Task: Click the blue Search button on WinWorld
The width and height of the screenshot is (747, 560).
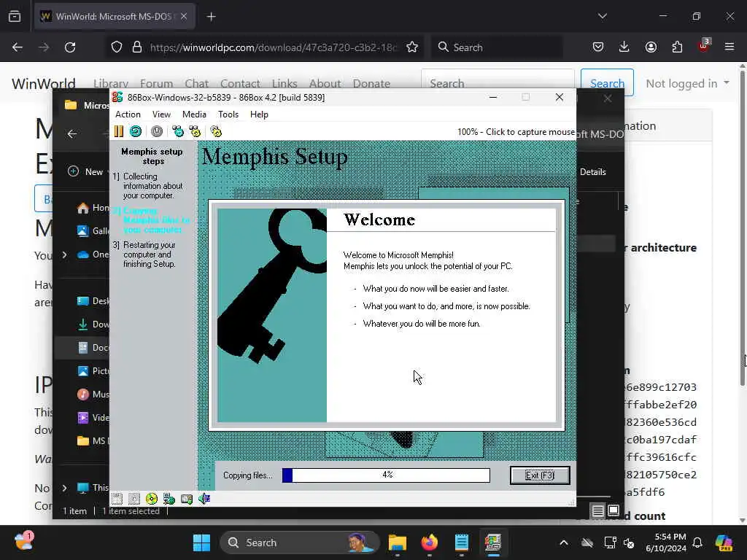Action: coord(607,83)
